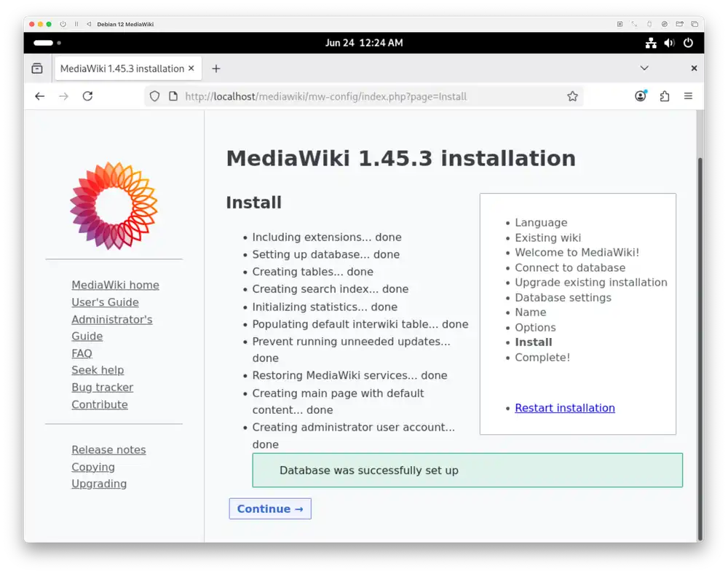728x574 pixels.
Task: Click the VM resize arrows icon
Action: tap(634, 24)
